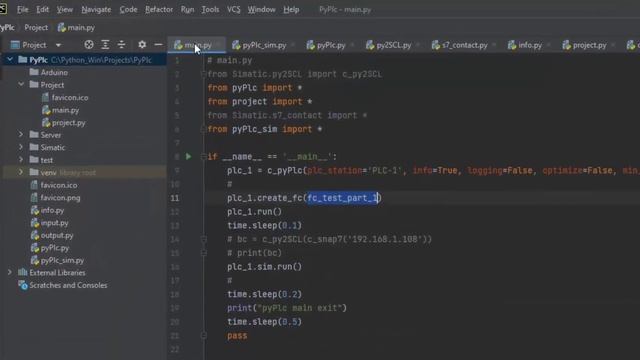Screen dimensions: 640x360
Task: Click the selected fc_test_part_1 argument text
Action: [x=342, y=198]
